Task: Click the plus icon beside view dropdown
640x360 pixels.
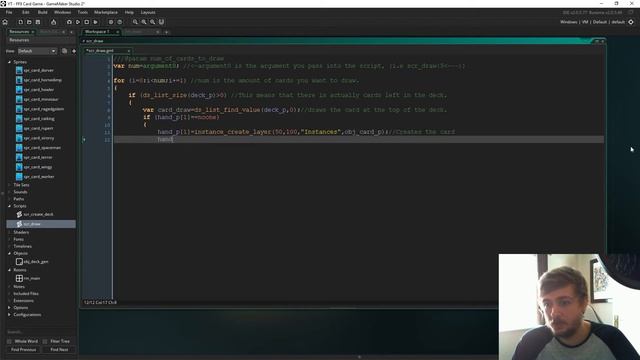Action: pos(74,51)
